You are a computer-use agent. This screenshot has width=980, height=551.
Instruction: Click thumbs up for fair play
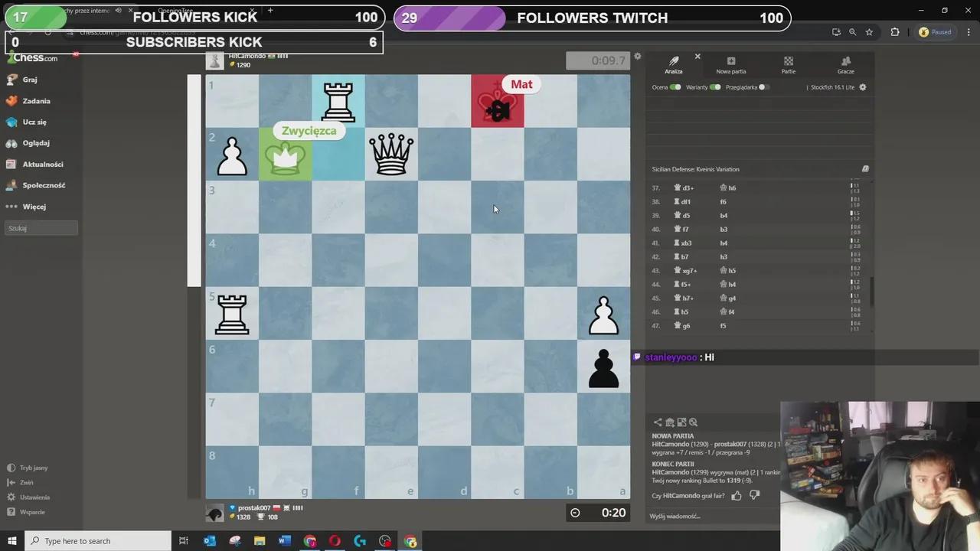(737, 496)
